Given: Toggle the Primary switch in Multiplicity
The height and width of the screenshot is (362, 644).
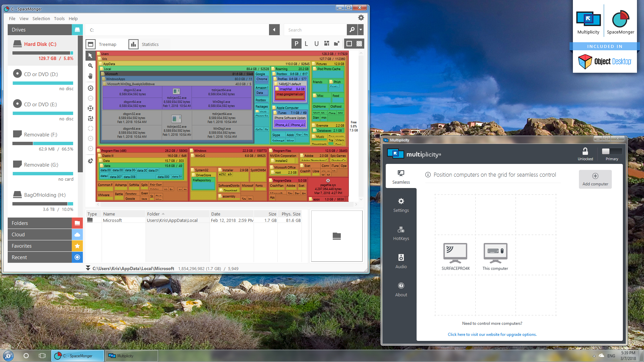Looking at the screenshot, I should click(x=612, y=152).
